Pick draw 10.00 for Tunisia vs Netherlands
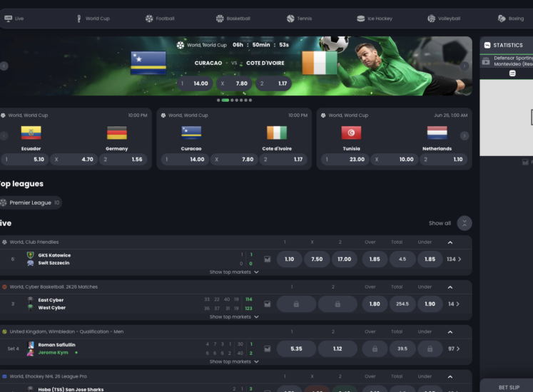This screenshot has height=392, width=533. point(395,160)
